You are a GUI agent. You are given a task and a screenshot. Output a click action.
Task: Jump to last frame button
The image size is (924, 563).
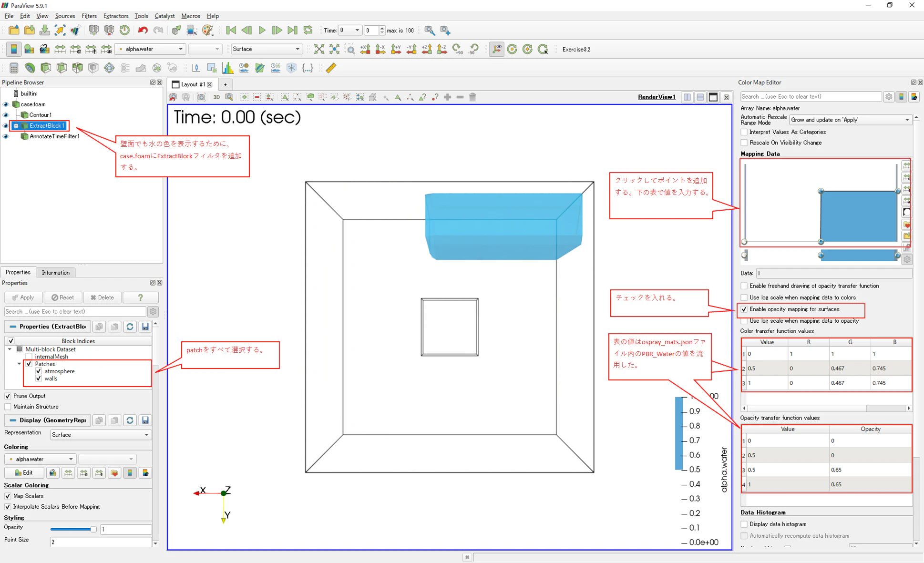click(292, 30)
